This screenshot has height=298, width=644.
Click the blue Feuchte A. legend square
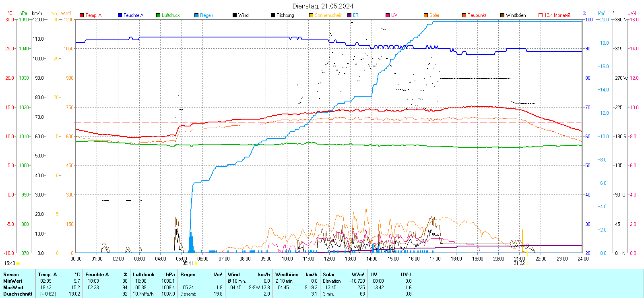pyautogui.click(x=120, y=15)
